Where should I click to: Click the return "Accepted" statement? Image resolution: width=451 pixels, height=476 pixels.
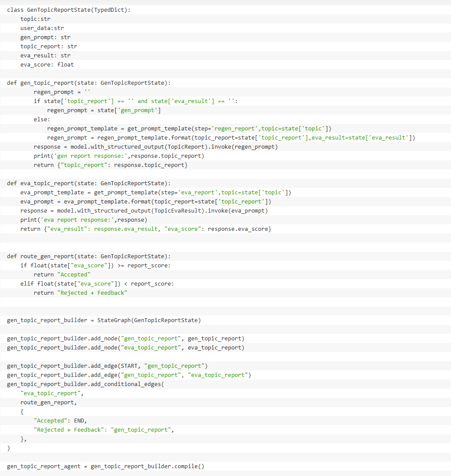(62, 274)
